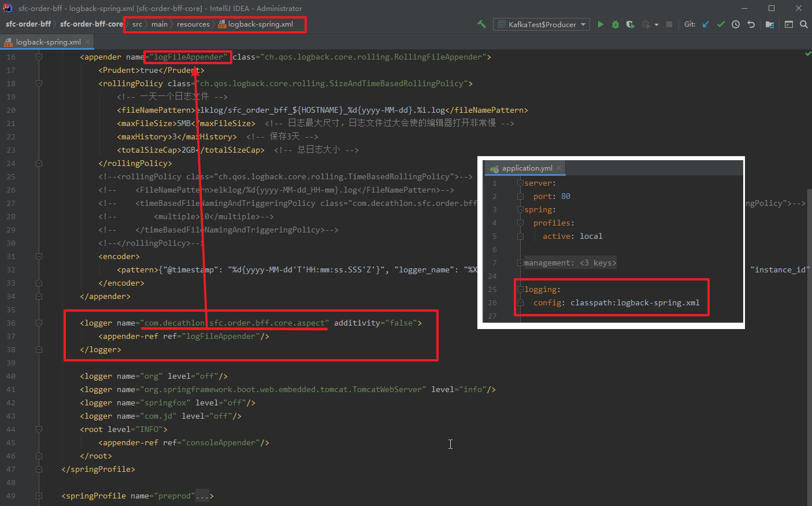Open the KafkaTest$Producer run configuration dropdown
812x506 pixels.
pos(542,24)
